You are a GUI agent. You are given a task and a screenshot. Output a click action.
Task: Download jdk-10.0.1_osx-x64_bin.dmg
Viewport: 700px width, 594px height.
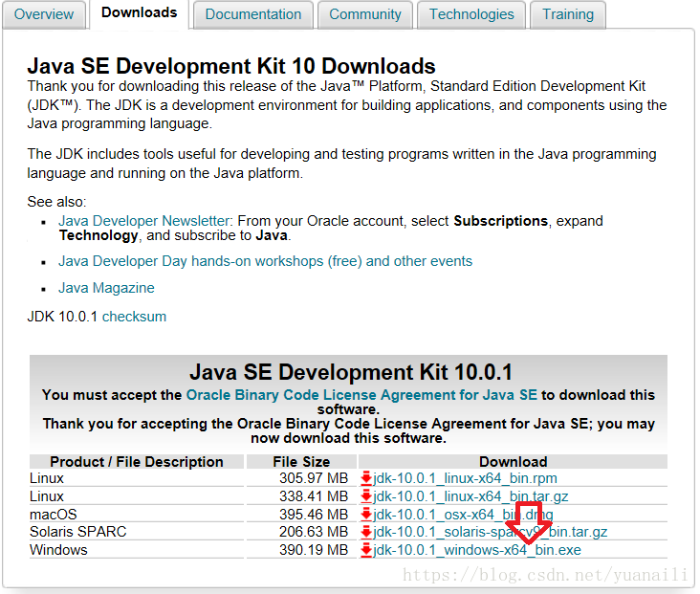(463, 514)
